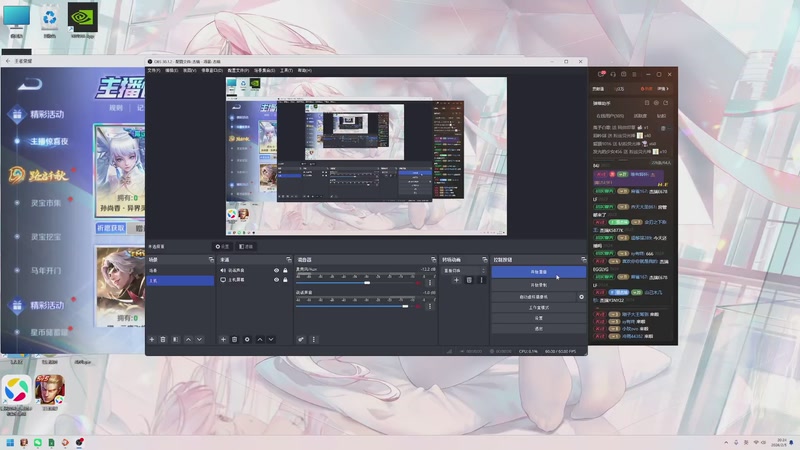The image size is (800, 450).
Task: Toggle visibility eye of audio source row
Action: 277,270
